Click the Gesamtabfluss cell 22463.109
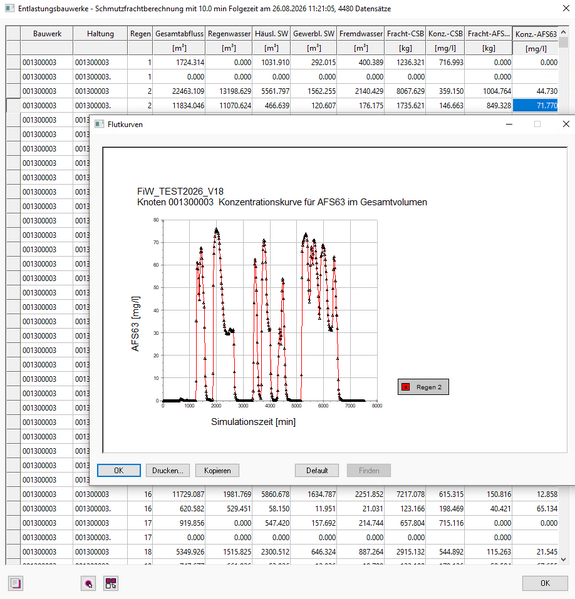Image resolution: width=575 pixels, height=599 pixels. tap(179, 91)
